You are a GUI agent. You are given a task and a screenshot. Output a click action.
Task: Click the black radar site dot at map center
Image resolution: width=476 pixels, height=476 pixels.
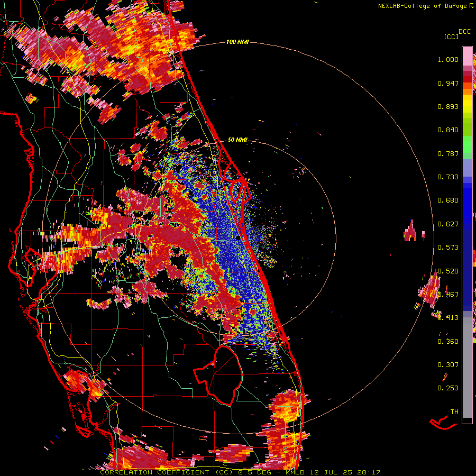[238, 238]
